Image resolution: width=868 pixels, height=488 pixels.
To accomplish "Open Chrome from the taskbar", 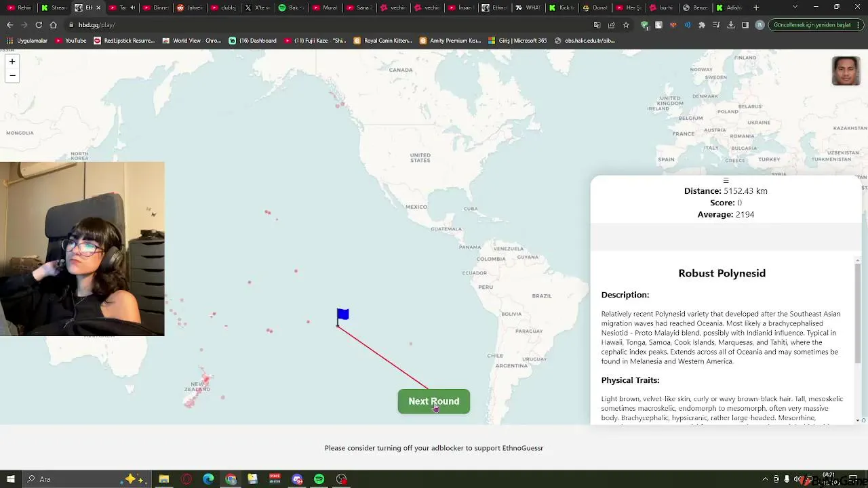I will point(231,479).
